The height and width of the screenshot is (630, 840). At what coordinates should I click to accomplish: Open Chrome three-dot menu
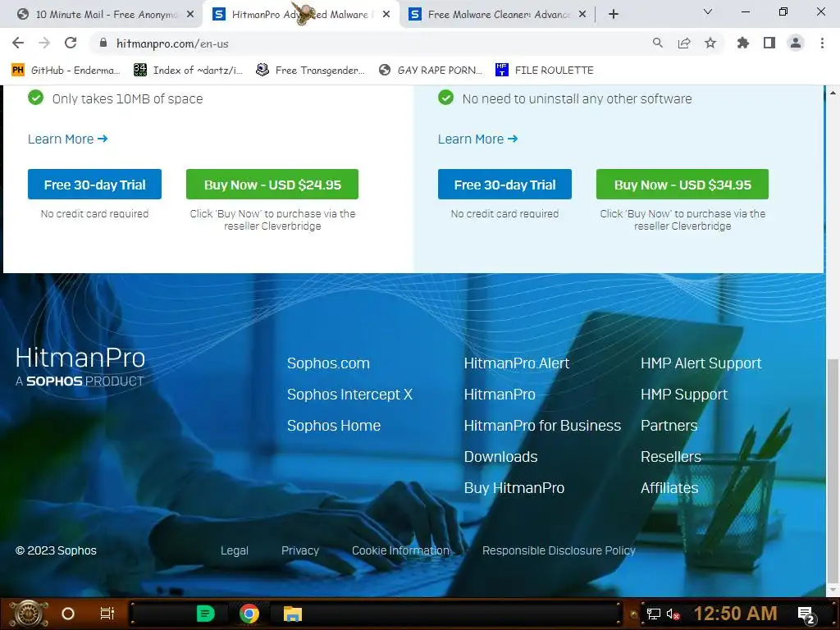coord(822,43)
